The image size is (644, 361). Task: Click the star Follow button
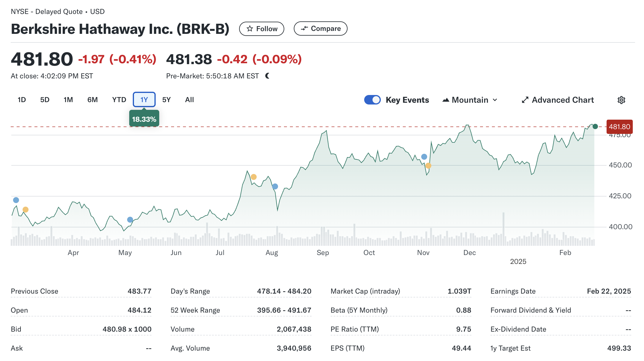click(x=261, y=29)
